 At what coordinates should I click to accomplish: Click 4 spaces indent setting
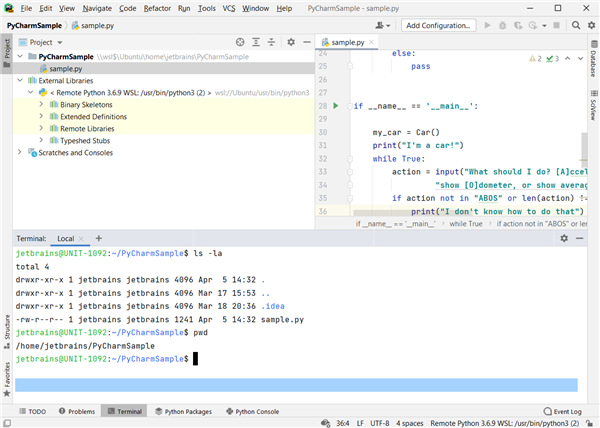pyautogui.click(x=409, y=423)
